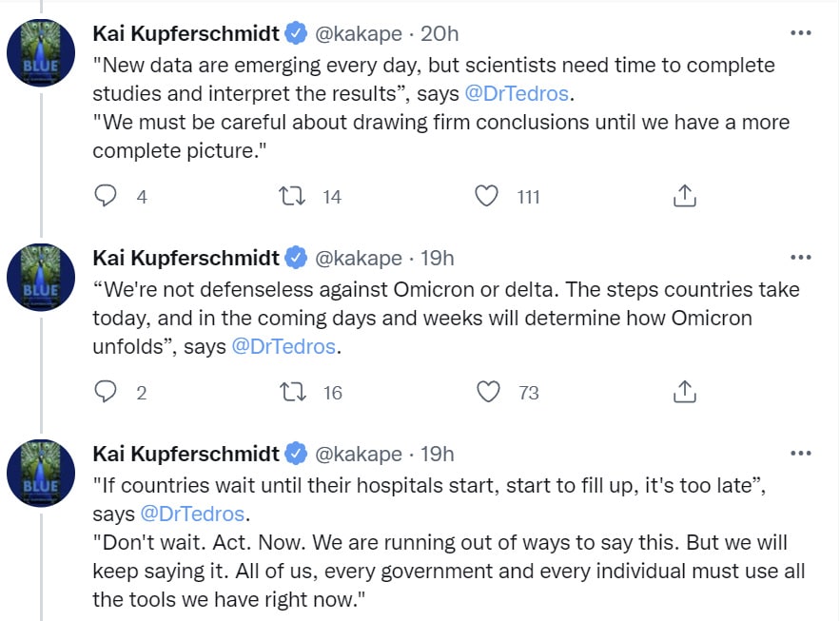Reply to the 20h tweet with 4 replies
840x621 pixels.
click(x=106, y=196)
